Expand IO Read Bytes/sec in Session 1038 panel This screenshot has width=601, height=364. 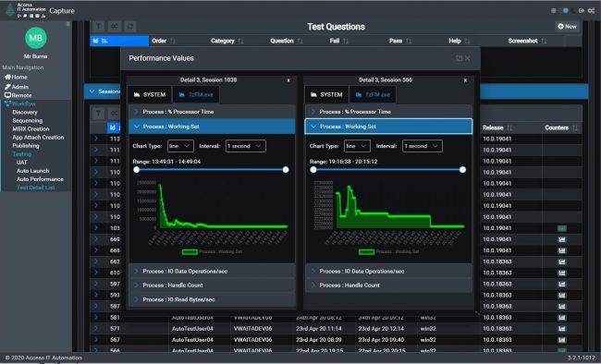212,299
